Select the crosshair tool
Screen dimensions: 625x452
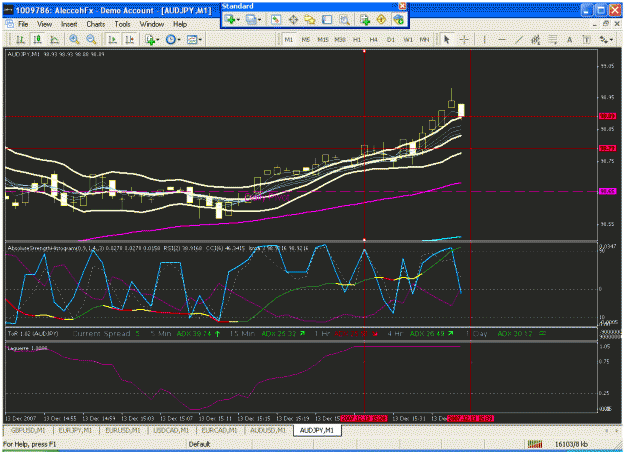464,39
